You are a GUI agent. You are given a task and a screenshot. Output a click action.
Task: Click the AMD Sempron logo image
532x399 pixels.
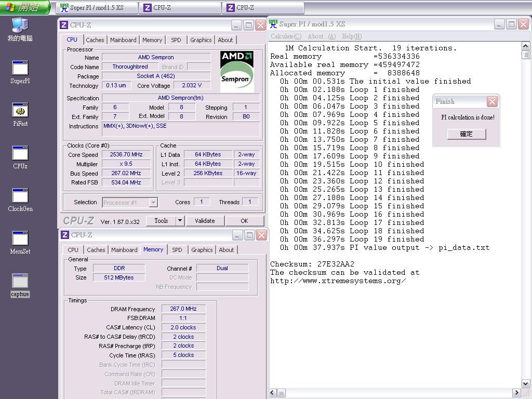[237, 72]
